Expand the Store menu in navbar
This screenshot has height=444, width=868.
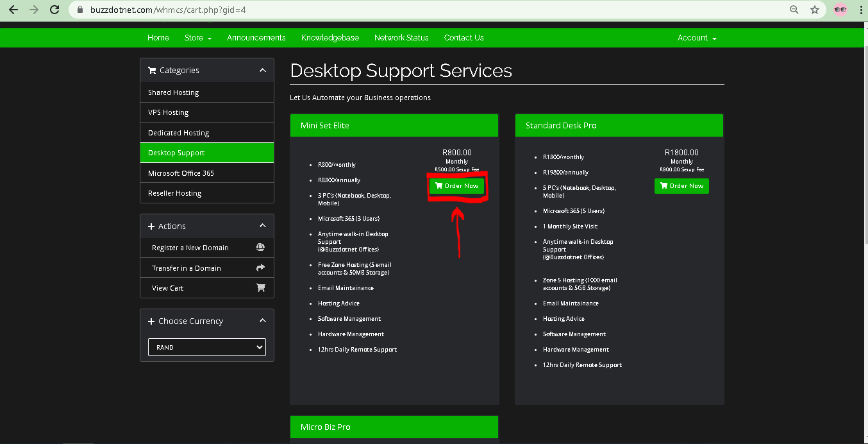[x=197, y=38]
